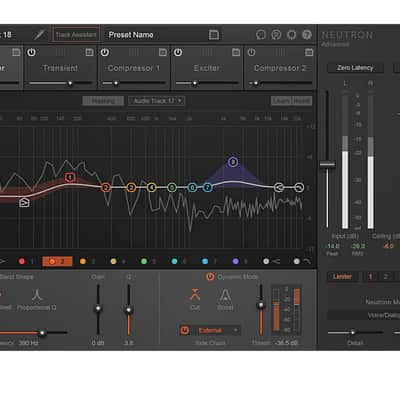Toggle the Compressor 1 module power button

(x=105, y=52)
